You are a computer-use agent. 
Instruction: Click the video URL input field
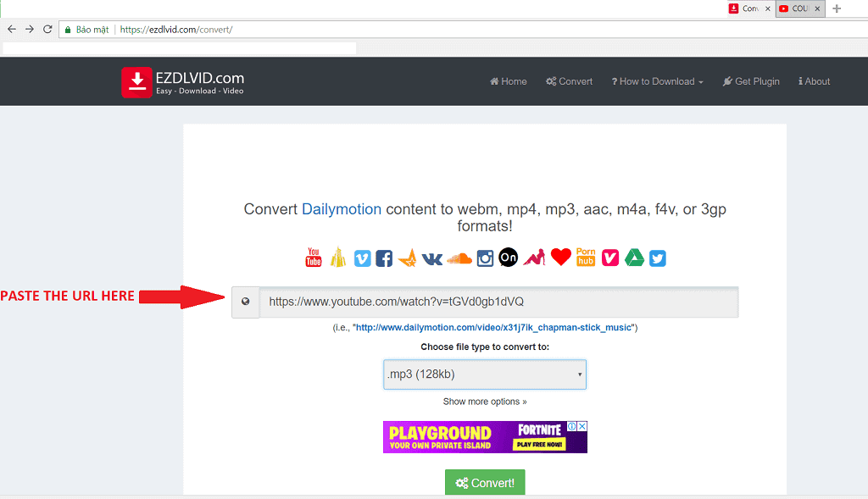coord(498,302)
